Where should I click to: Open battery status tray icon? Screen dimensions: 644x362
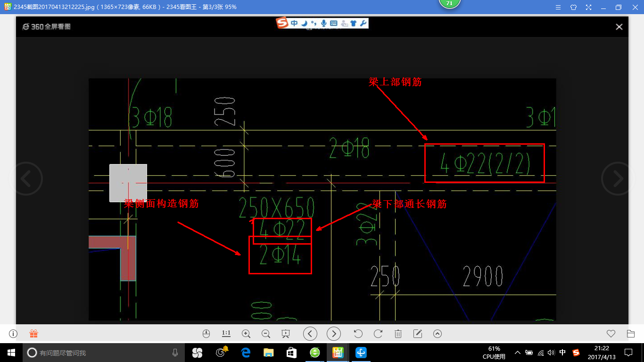click(x=529, y=353)
